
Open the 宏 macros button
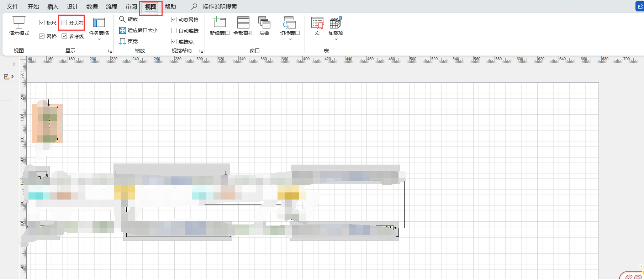[x=317, y=26]
